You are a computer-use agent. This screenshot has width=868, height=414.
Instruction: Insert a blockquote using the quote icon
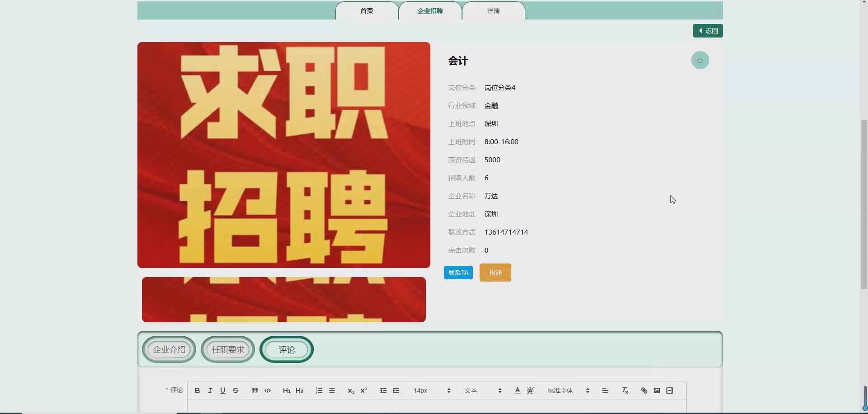(255, 390)
